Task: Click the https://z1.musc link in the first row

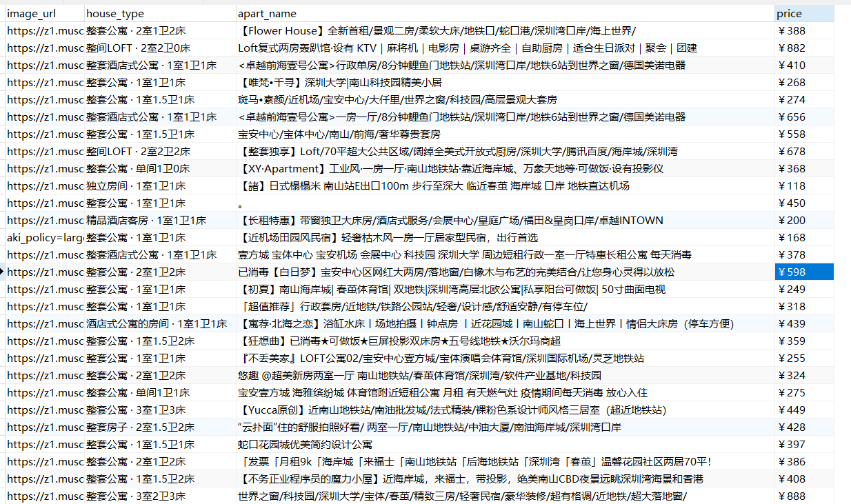Action: (41, 30)
